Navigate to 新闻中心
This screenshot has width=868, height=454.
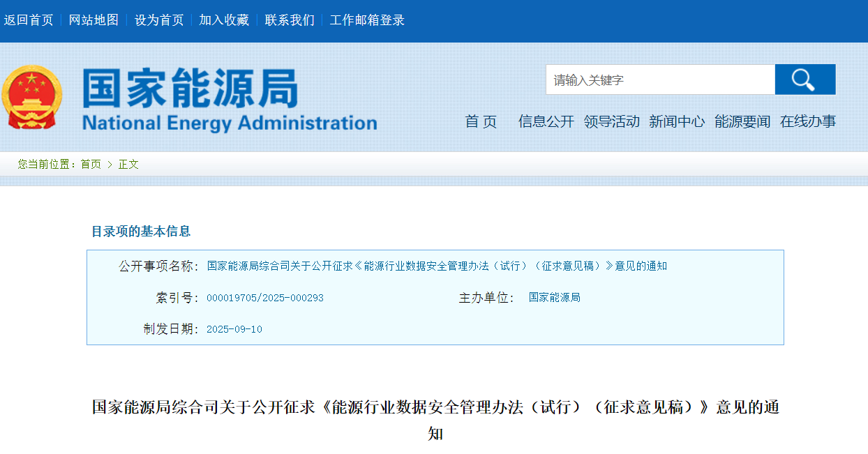coord(677,121)
